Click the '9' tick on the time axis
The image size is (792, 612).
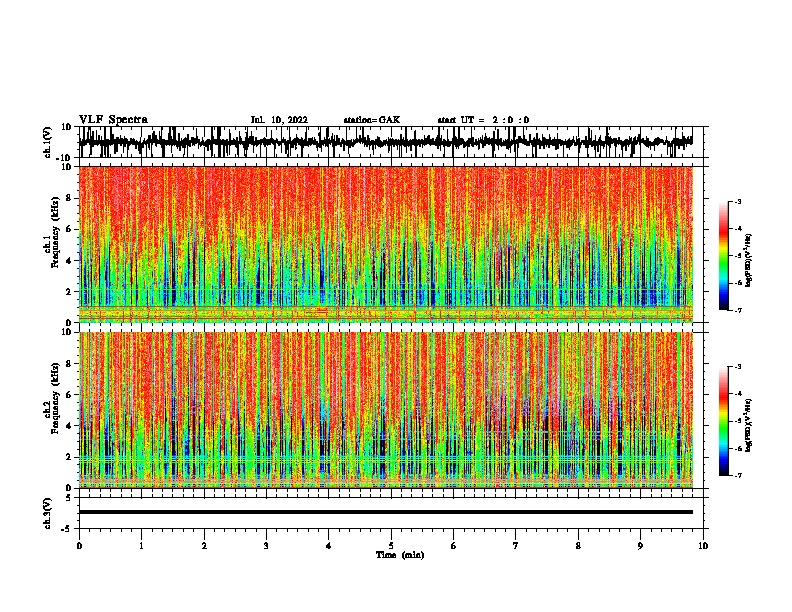pyautogui.click(x=640, y=546)
